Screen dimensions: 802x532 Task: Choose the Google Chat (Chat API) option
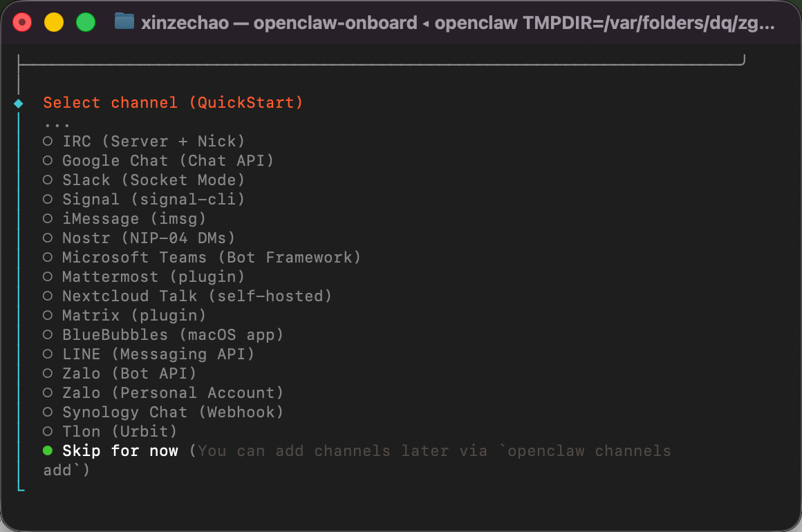pos(158,160)
